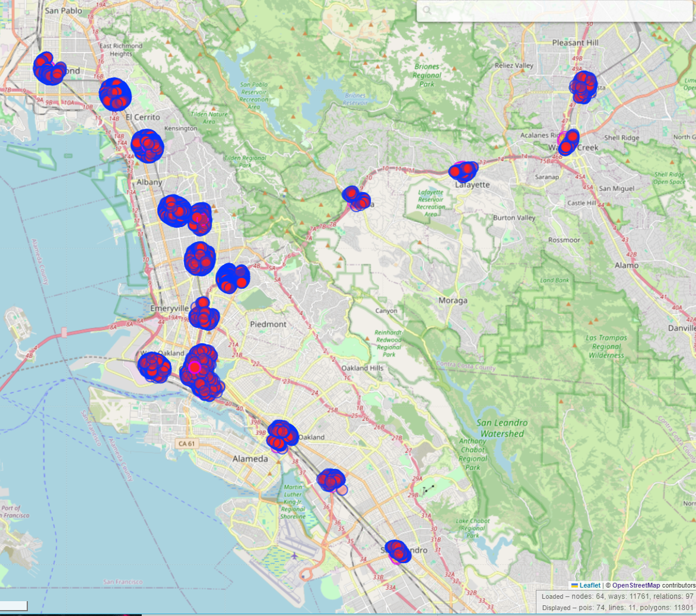Screen dimensions: 696x616
Task: Click the 'Loaded – nodes: 64' status line
Action: point(617,596)
